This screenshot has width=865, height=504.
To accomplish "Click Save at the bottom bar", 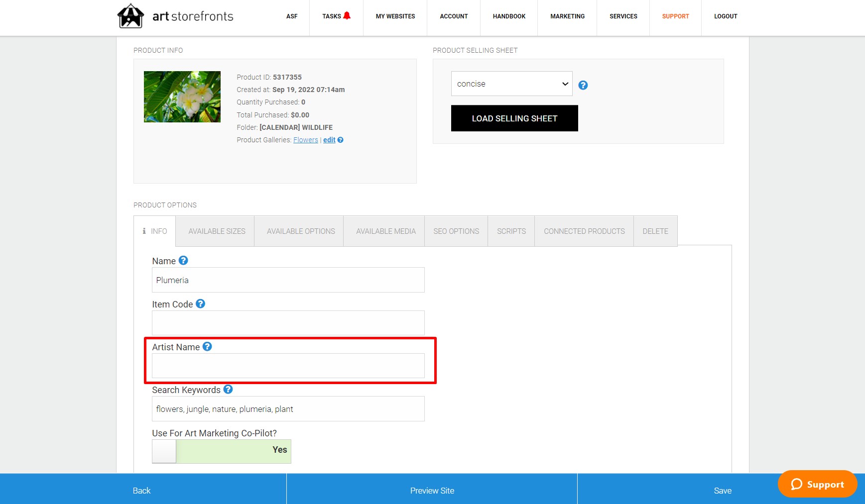I will pyautogui.click(x=723, y=490).
